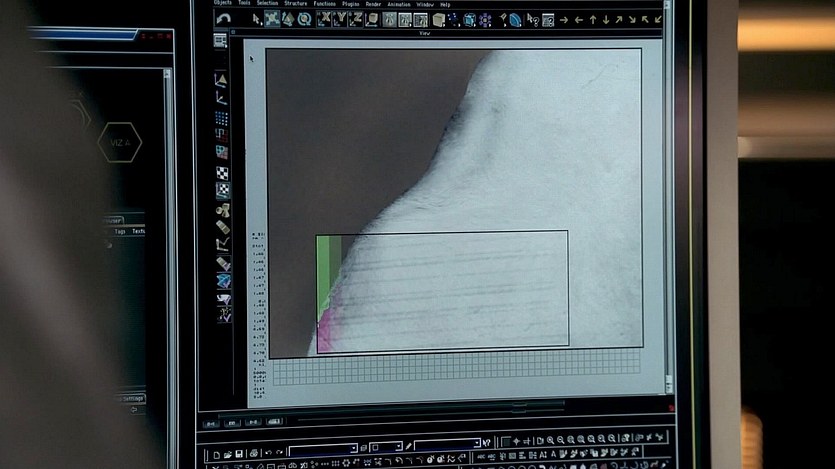Image resolution: width=835 pixels, height=469 pixels.
Task: Open the Help menu
Action: pyautogui.click(x=445, y=4)
